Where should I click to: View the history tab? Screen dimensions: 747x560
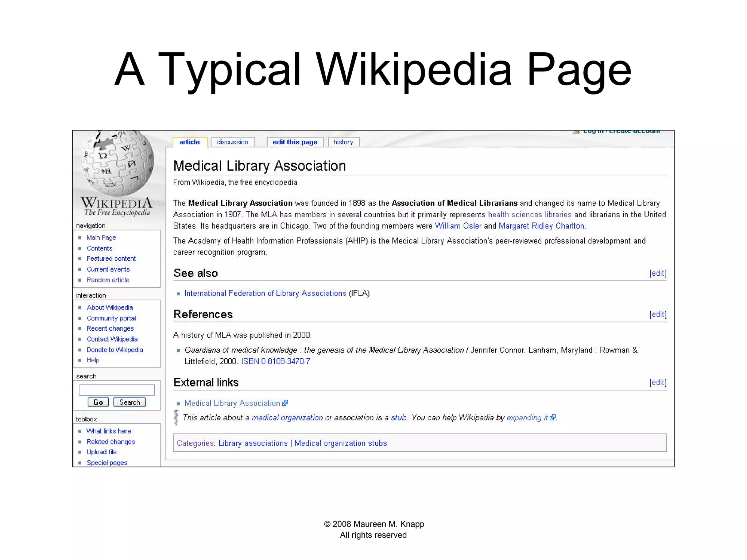click(x=343, y=142)
